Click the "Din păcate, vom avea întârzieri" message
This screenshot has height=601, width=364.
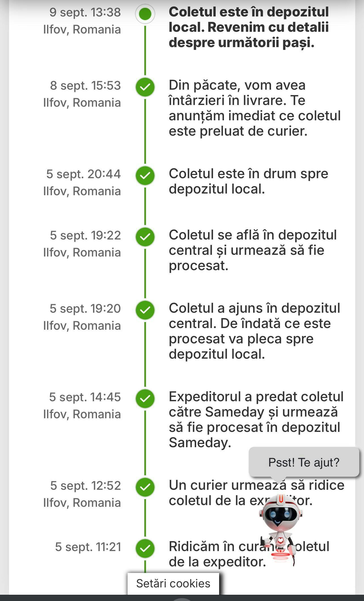pyautogui.click(x=254, y=108)
